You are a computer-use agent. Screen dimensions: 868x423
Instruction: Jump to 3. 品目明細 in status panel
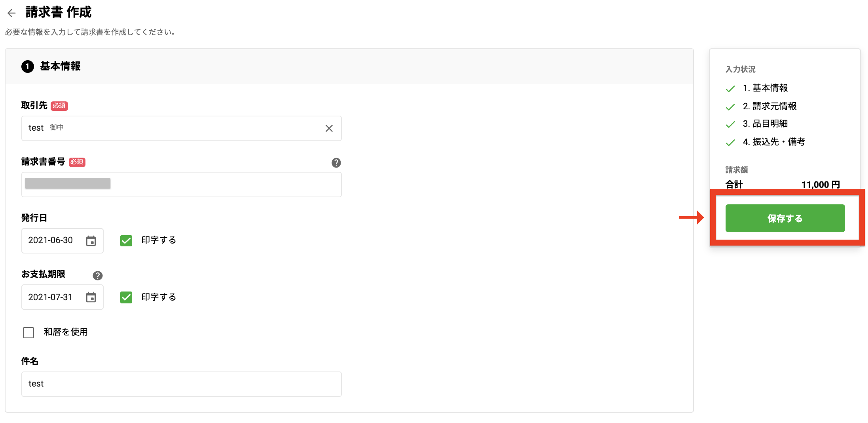tap(765, 124)
